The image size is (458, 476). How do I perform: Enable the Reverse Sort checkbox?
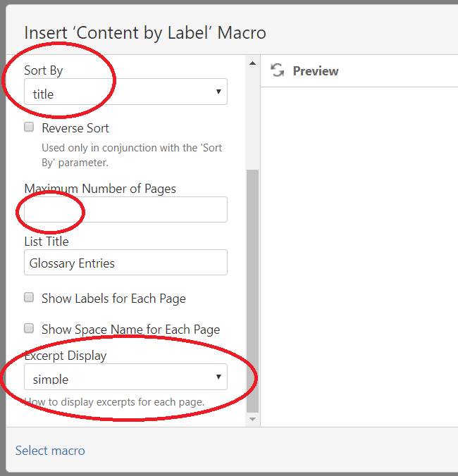click(x=29, y=127)
